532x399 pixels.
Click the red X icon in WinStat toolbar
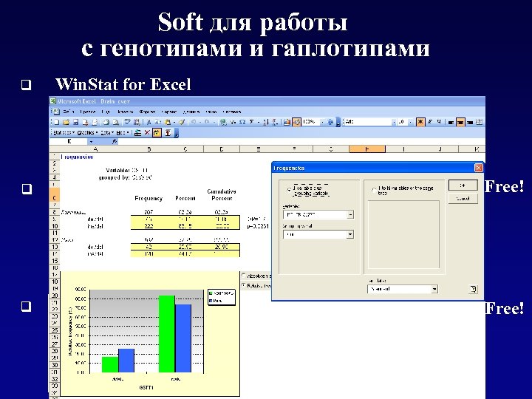click(147, 133)
